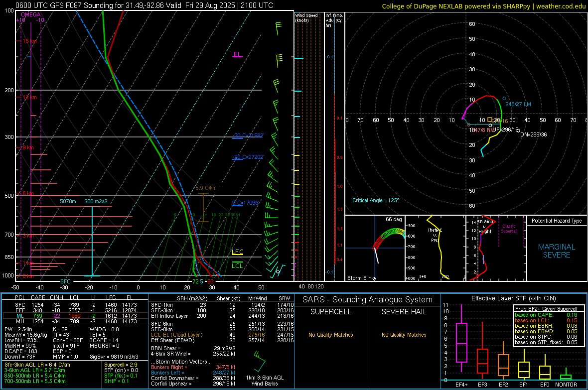Click the green LCL marker on the Skew-T
Image resolution: width=588 pixels, height=390 pixels.
(237, 265)
